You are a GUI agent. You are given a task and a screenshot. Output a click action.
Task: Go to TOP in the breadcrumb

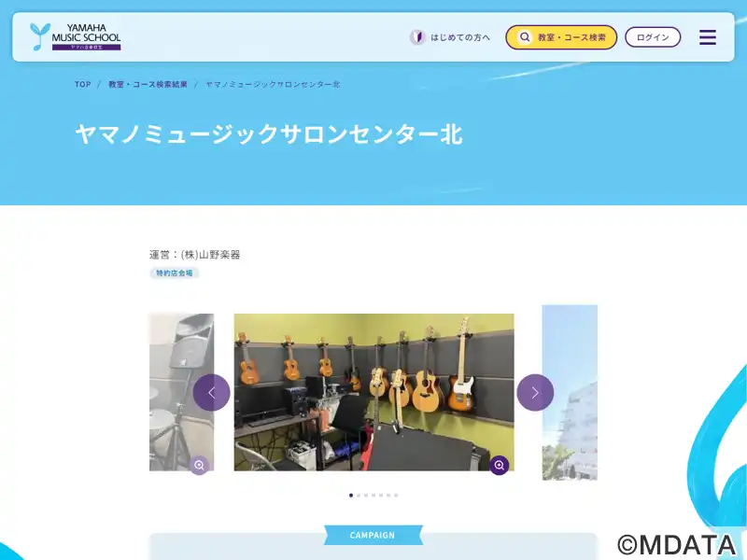coord(82,84)
